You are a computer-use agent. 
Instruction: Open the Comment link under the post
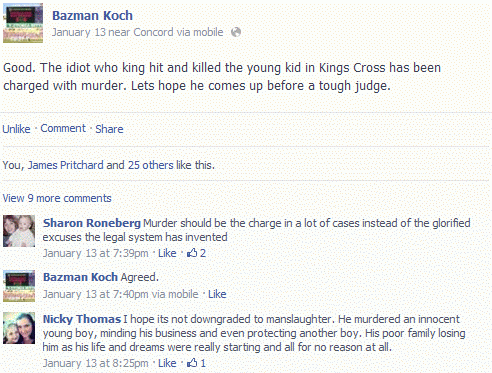click(63, 128)
